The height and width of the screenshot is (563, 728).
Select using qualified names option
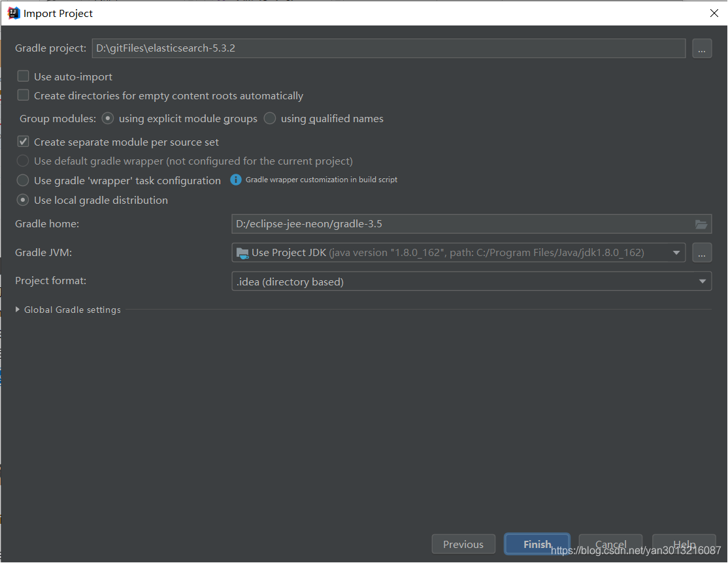[x=270, y=118]
